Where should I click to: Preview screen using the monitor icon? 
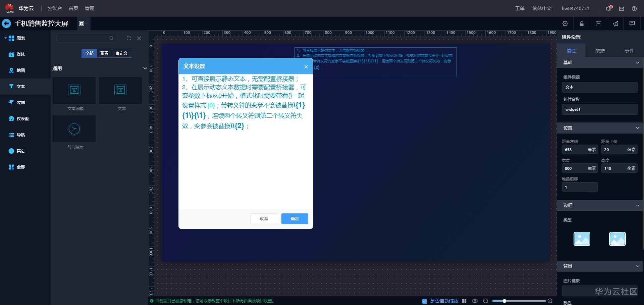(x=632, y=23)
